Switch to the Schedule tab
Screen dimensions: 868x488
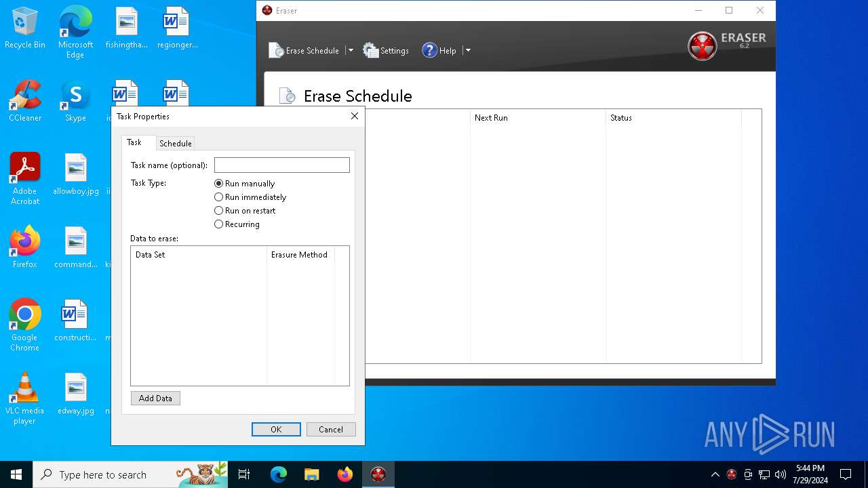(x=176, y=143)
